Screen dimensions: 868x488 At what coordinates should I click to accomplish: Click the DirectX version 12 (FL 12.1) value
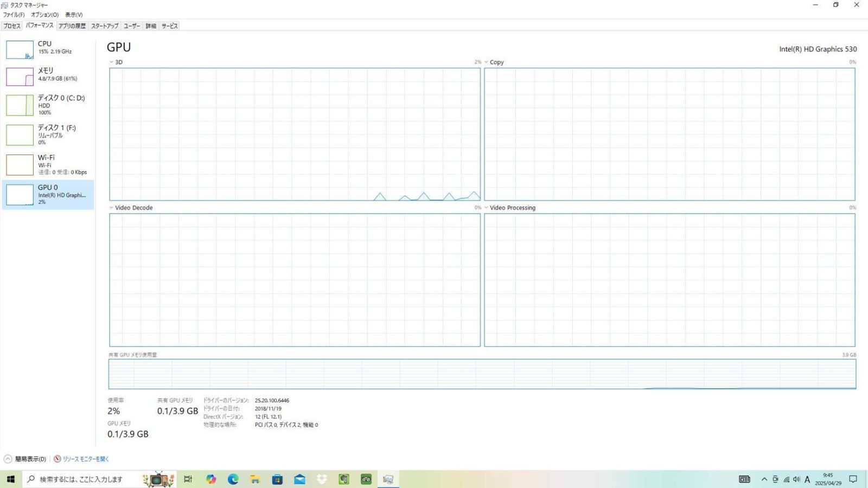click(x=268, y=417)
